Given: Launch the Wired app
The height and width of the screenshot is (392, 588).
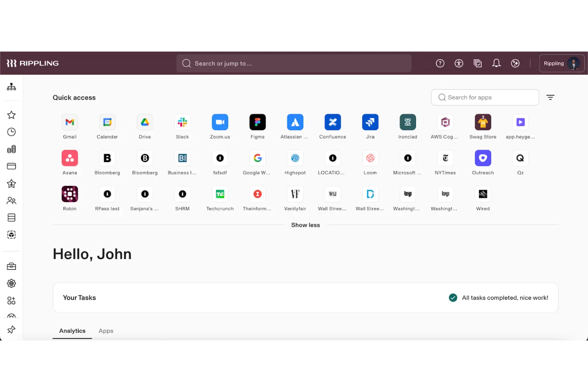Looking at the screenshot, I should pos(483,194).
